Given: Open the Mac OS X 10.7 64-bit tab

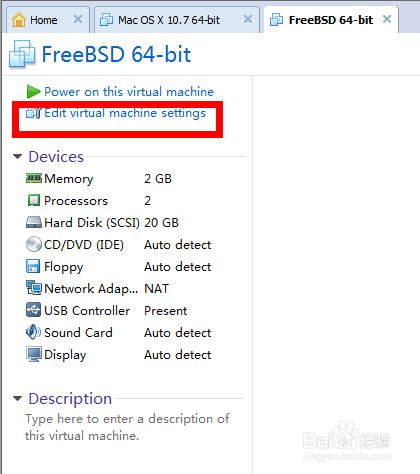Looking at the screenshot, I should coord(169,20).
